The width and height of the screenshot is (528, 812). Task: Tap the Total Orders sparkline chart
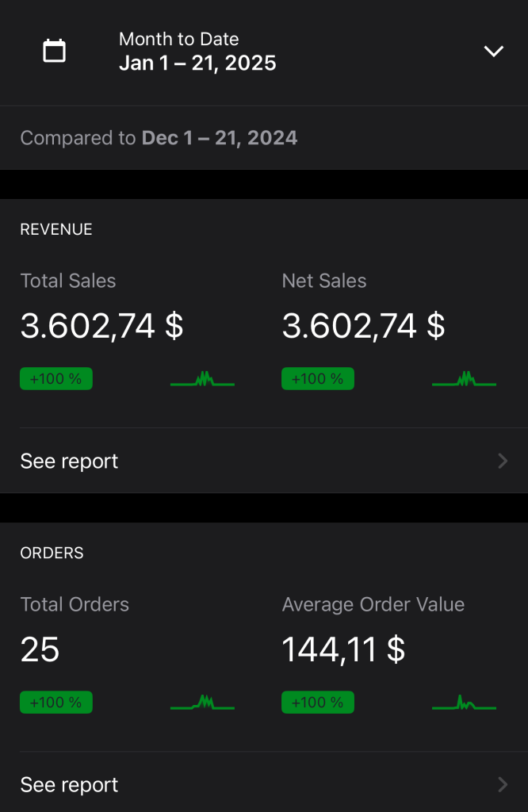[202, 703]
